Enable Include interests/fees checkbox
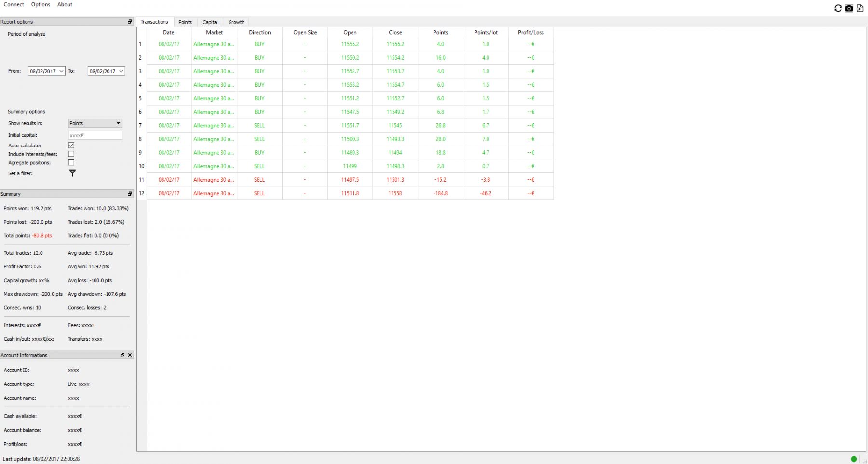 tap(71, 154)
